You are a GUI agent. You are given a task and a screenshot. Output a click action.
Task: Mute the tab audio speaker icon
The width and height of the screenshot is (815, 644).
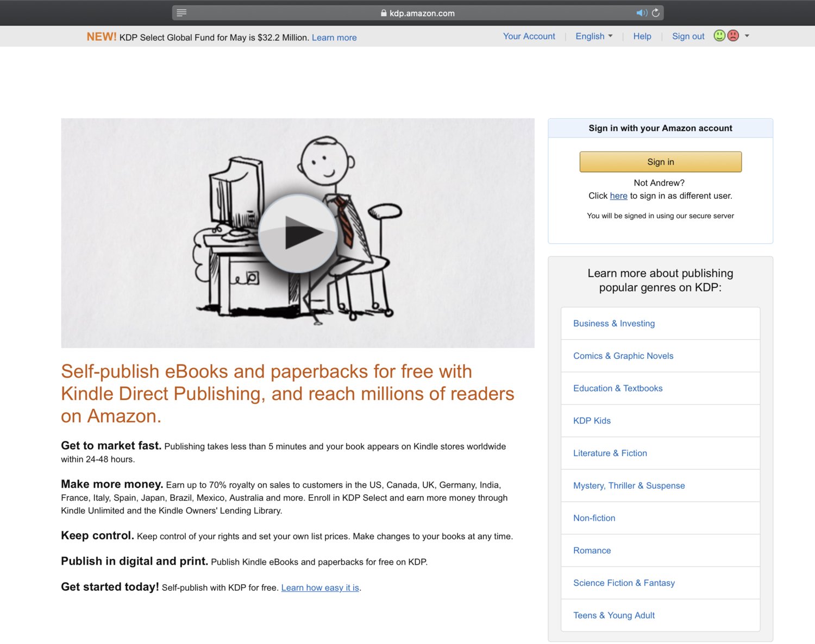coord(642,13)
